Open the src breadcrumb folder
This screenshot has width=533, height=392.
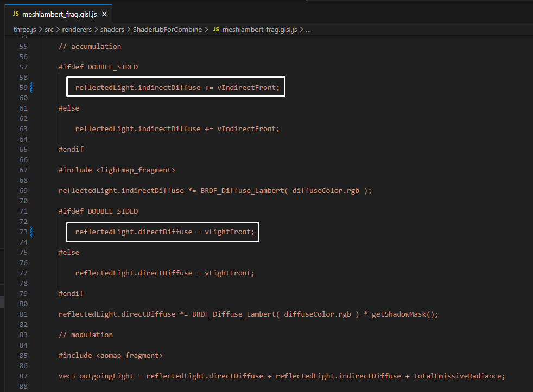tap(49, 30)
